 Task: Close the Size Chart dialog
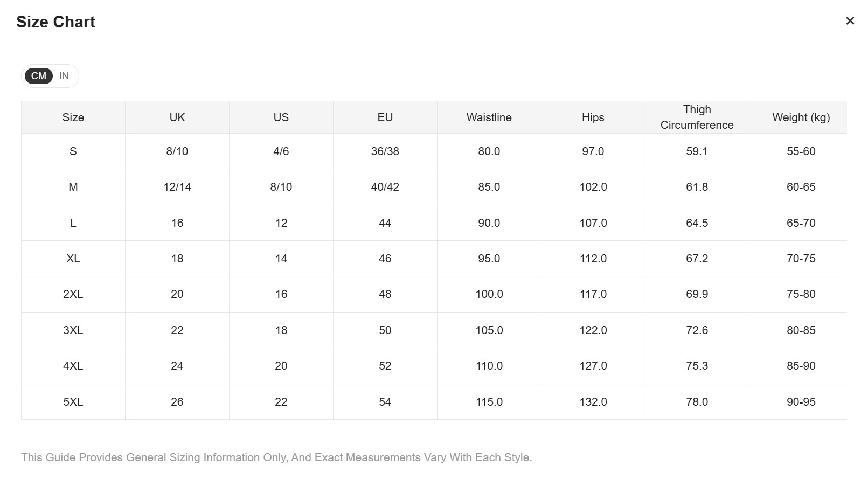(850, 21)
